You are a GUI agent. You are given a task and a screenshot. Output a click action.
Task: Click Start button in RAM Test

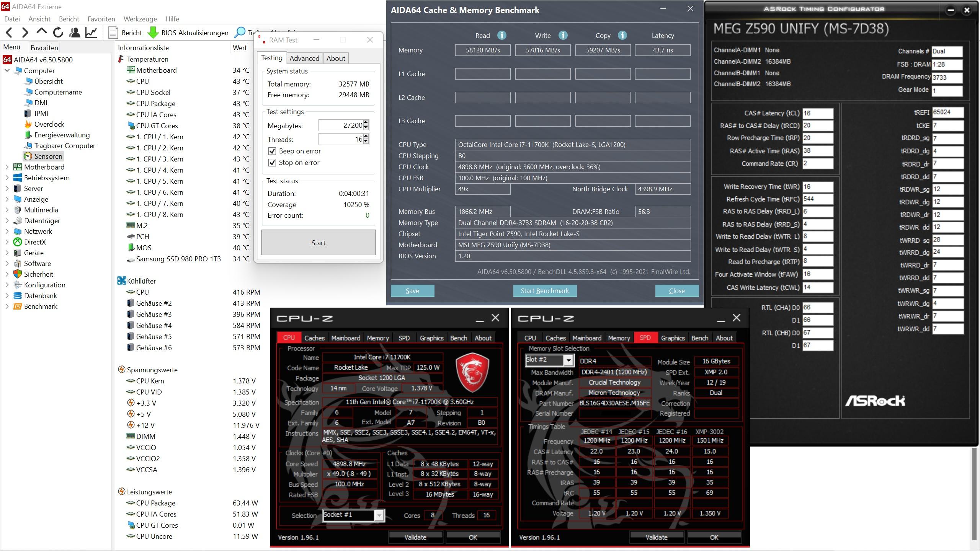(x=318, y=243)
